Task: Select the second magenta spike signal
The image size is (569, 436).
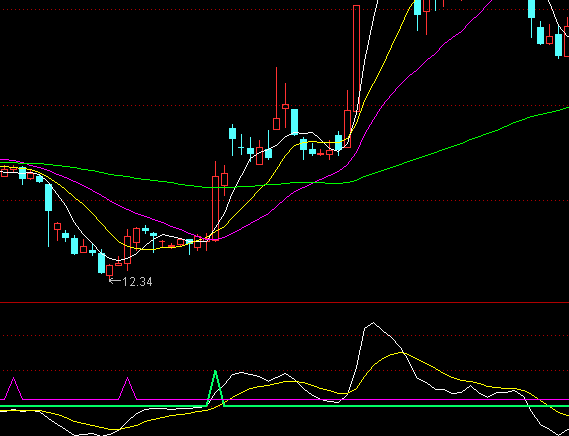Action: (127, 388)
